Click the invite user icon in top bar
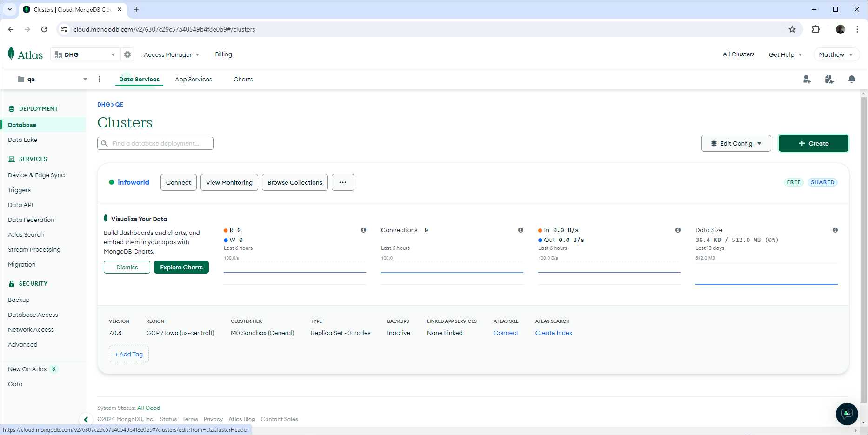This screenshot has width=868, height=435. 807,79
